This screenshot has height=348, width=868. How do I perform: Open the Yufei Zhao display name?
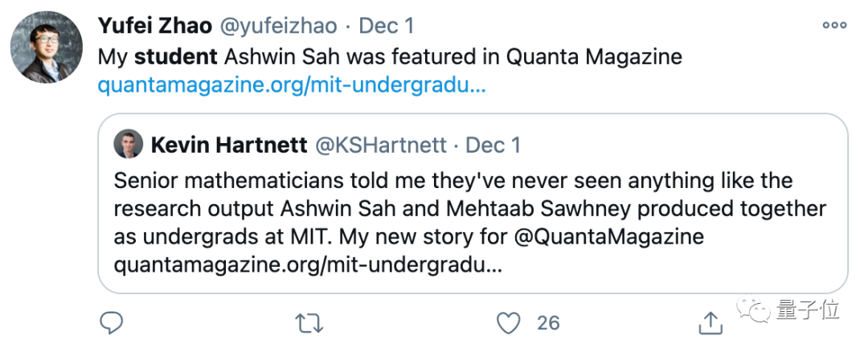pyautogui.click(x=154, y=26)
